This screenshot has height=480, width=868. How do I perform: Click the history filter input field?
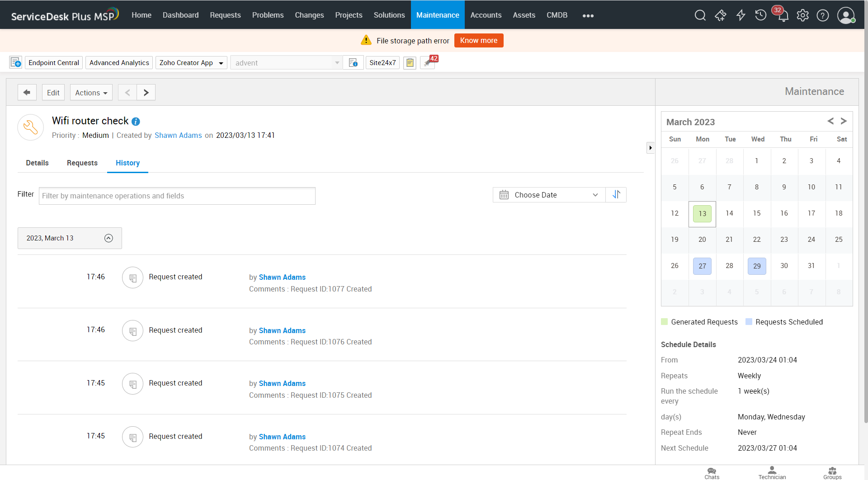pos(177,196)
